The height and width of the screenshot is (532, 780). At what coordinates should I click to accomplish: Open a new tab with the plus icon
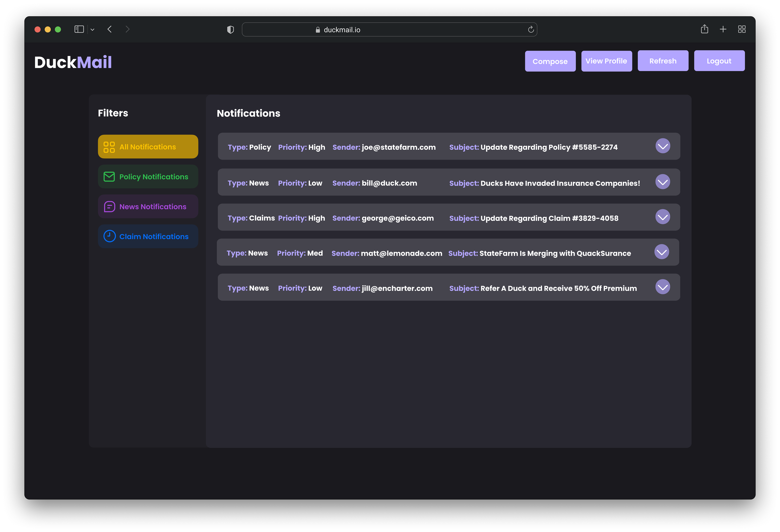[x=723, y=29]
